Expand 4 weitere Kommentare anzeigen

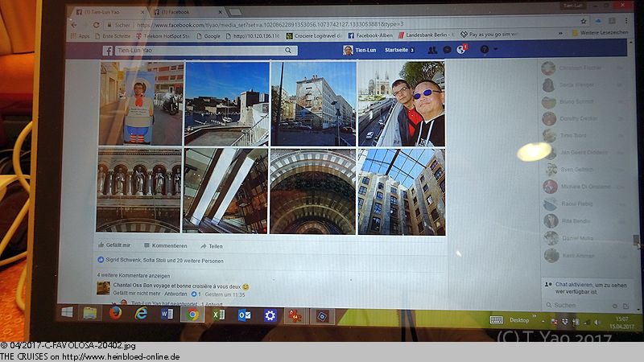[x=134, y=276]
